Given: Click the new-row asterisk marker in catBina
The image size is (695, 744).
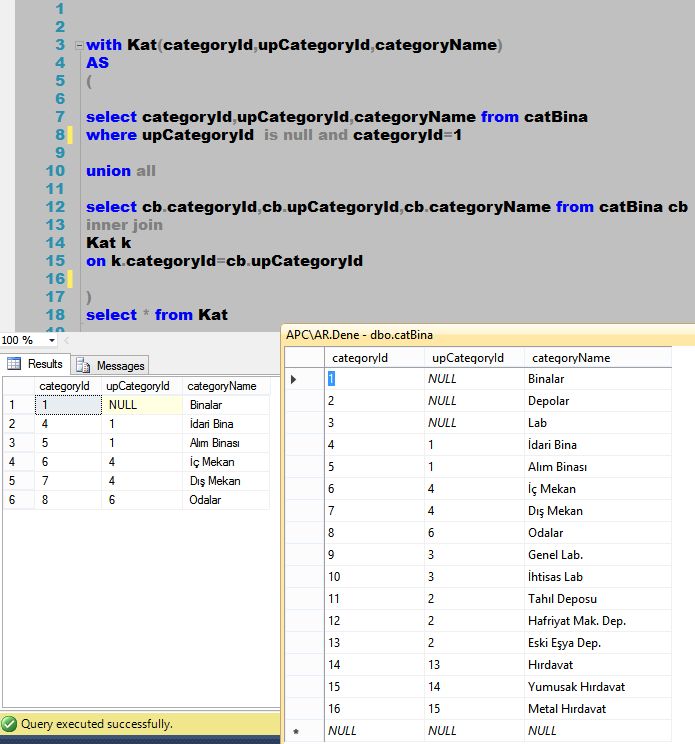Looking at the screenshot, I should 296,731.
